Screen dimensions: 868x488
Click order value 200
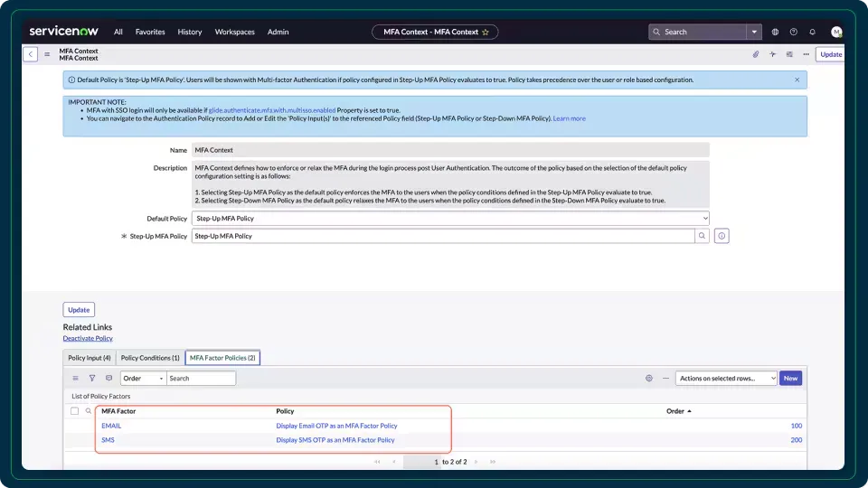pyautogui.click(x=796, y=440)
